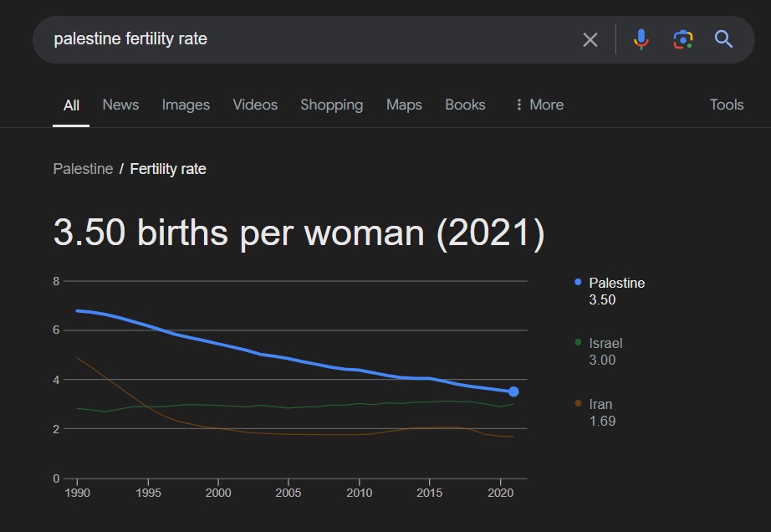Open the Maps tab
This screenshot has width=771, height=532.
point(404,105)
